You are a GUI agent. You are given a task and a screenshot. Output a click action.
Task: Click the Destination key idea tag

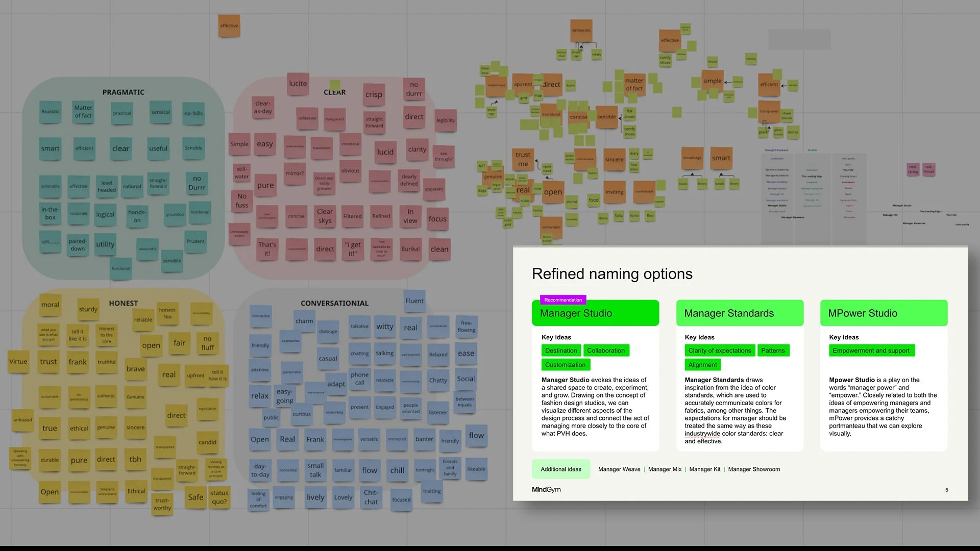[561, 350]
